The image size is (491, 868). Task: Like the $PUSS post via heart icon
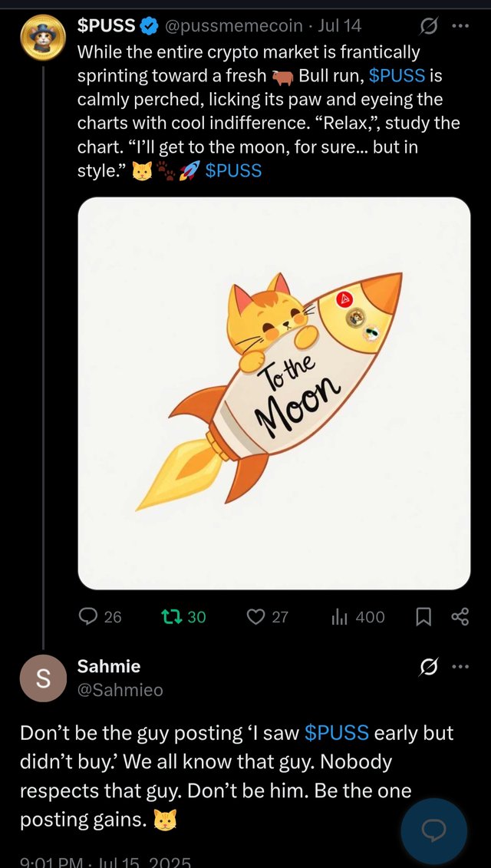[255, 617]
